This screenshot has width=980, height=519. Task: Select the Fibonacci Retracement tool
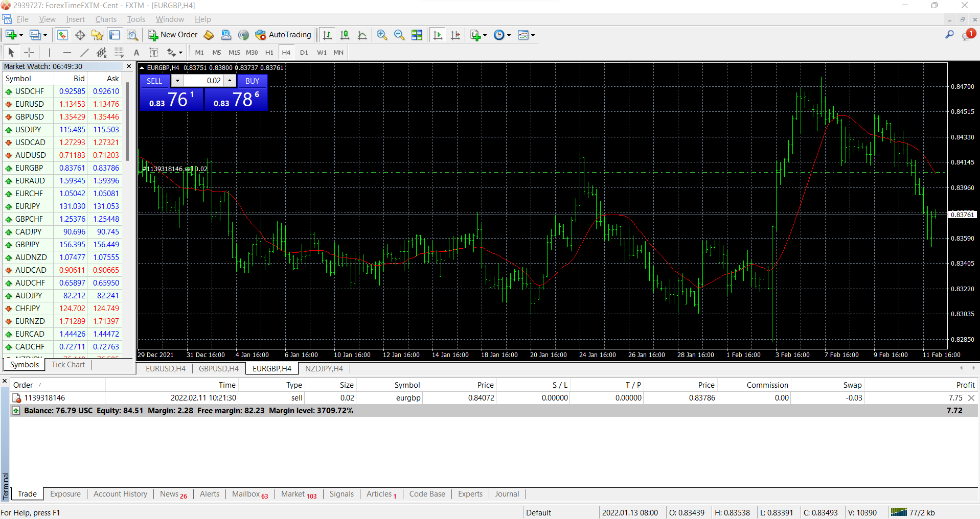tap(119, 52)
